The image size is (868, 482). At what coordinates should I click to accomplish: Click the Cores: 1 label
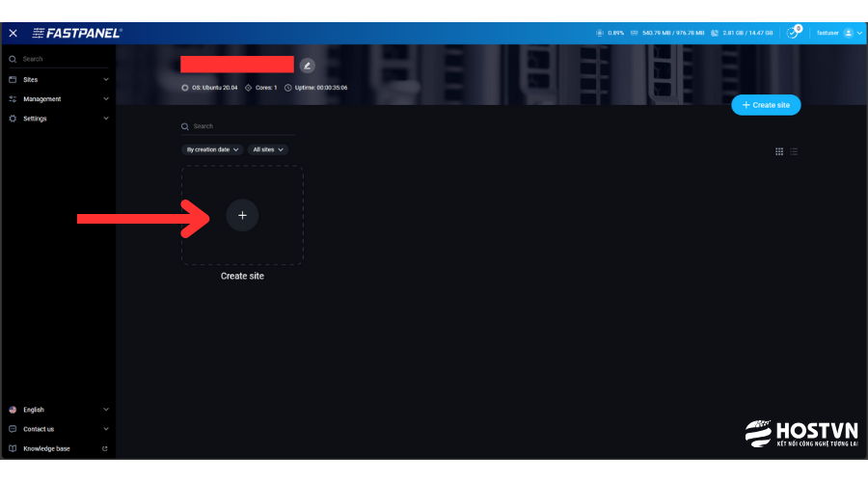point(266,88)
